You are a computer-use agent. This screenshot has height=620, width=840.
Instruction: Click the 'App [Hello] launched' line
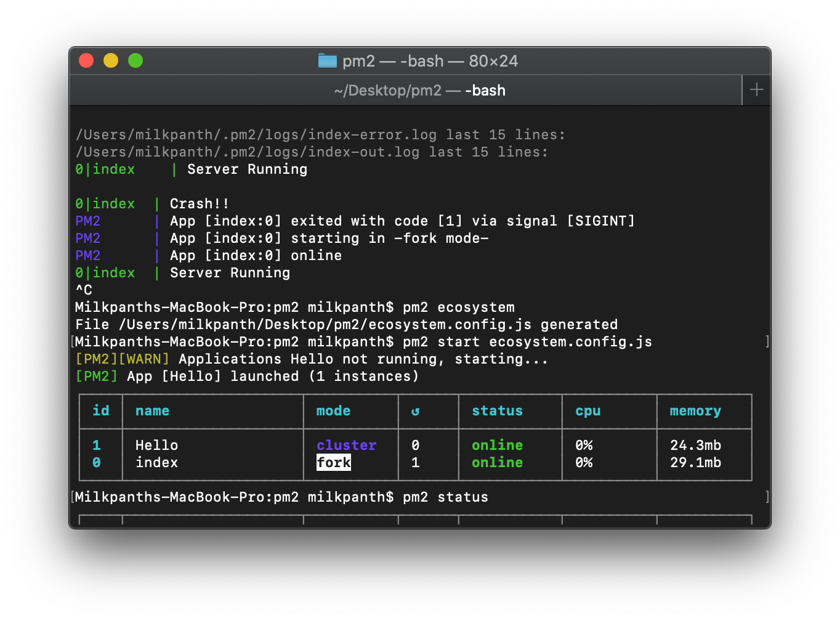[247, 376]
